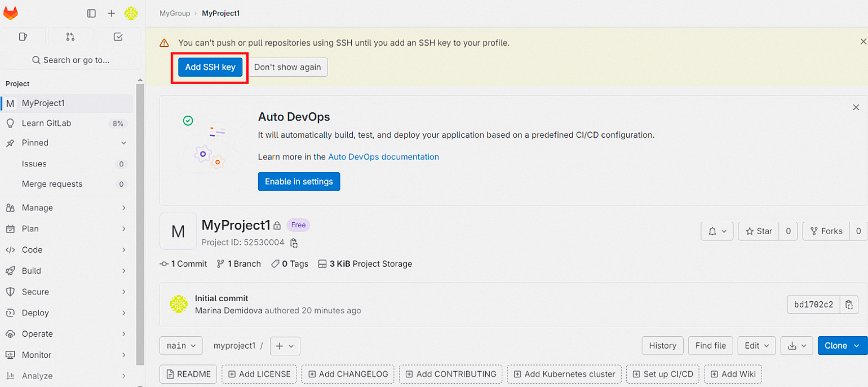This screenshot has height=387, width=868.
Task: Click Don't show again button
Action: tap(287, 67)
